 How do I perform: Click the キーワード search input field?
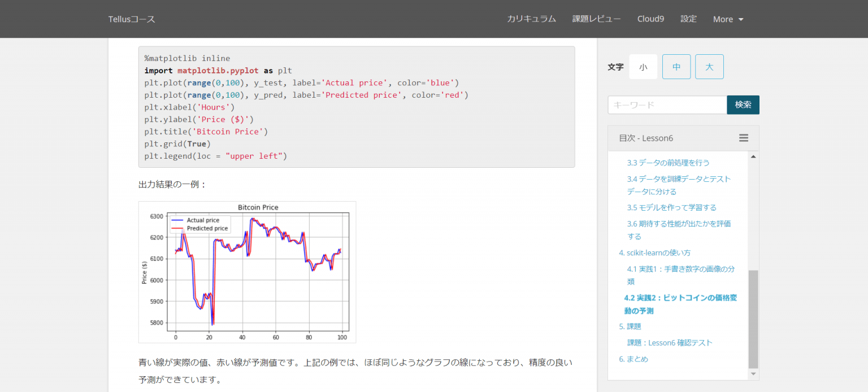(x=667, y=104)
